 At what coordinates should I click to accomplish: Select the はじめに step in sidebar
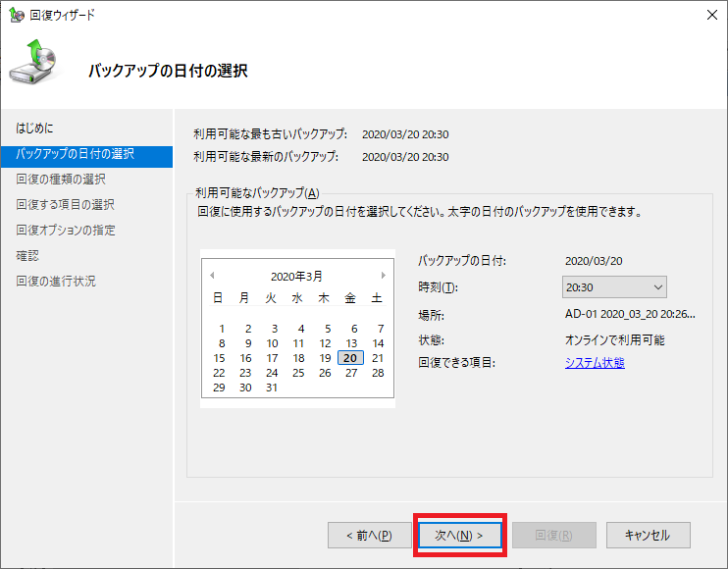pos(35,129)
